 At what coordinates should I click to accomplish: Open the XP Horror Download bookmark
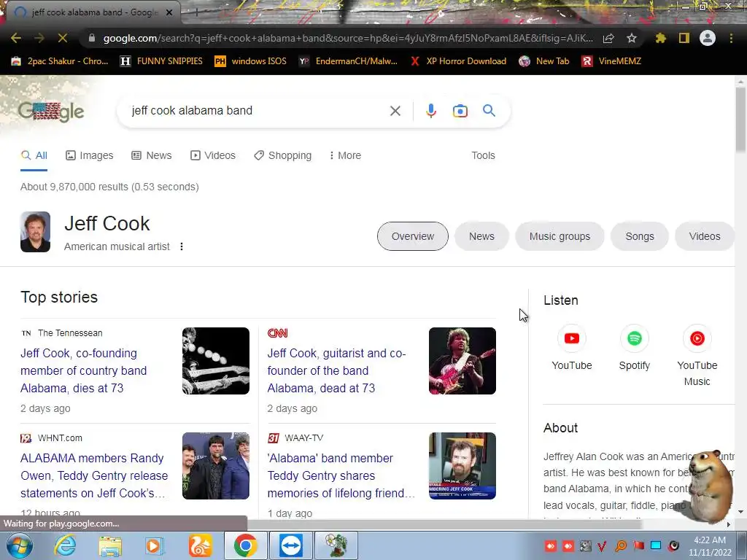coord(458,61)
